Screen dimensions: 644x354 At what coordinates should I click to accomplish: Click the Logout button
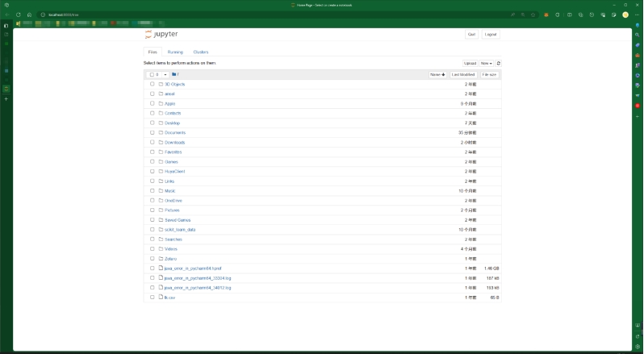click(491, 35)
